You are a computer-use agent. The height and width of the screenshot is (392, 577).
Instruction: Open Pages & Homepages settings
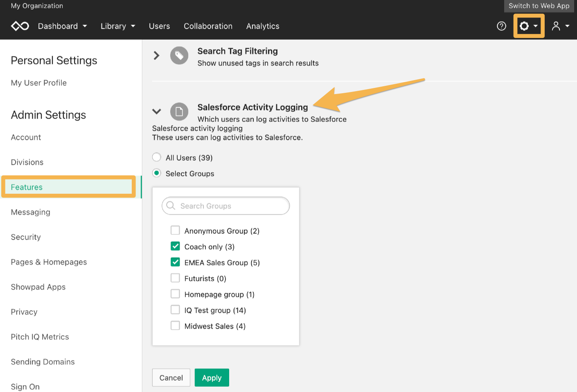tap(49, 262)
